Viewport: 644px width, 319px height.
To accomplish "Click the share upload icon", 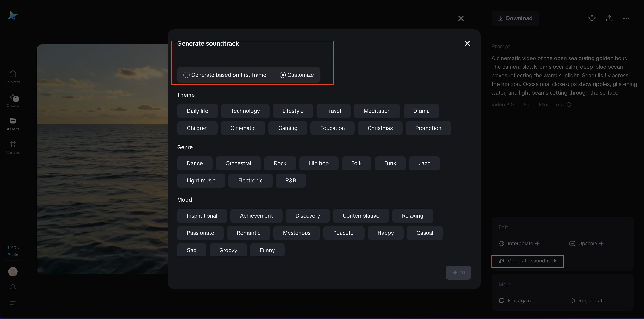I will tap(609, 18).
